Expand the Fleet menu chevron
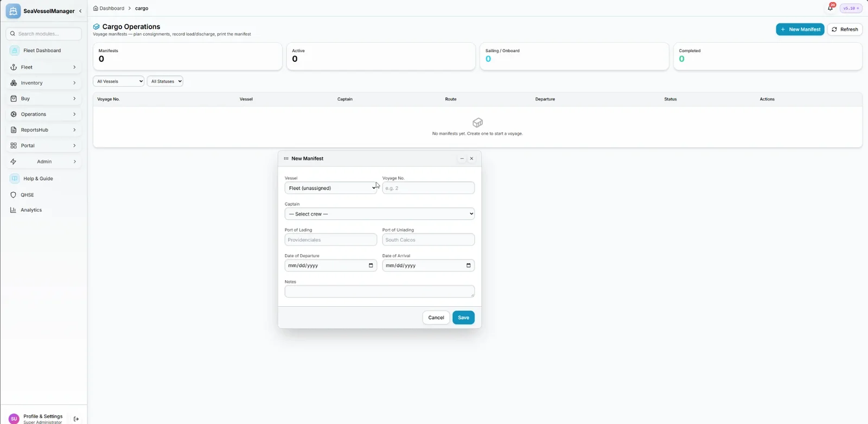The width and height of the screenshot is (868, 424). tap(74, 67)
